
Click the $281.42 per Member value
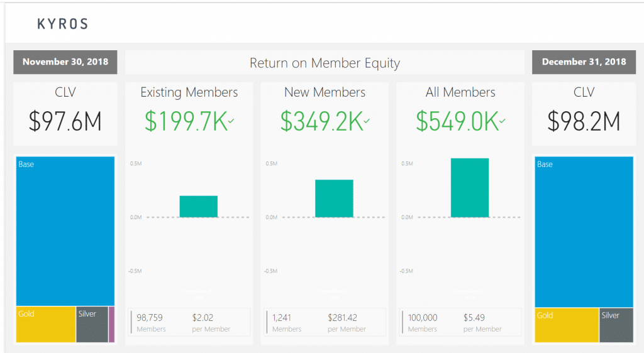coord(343,318)
